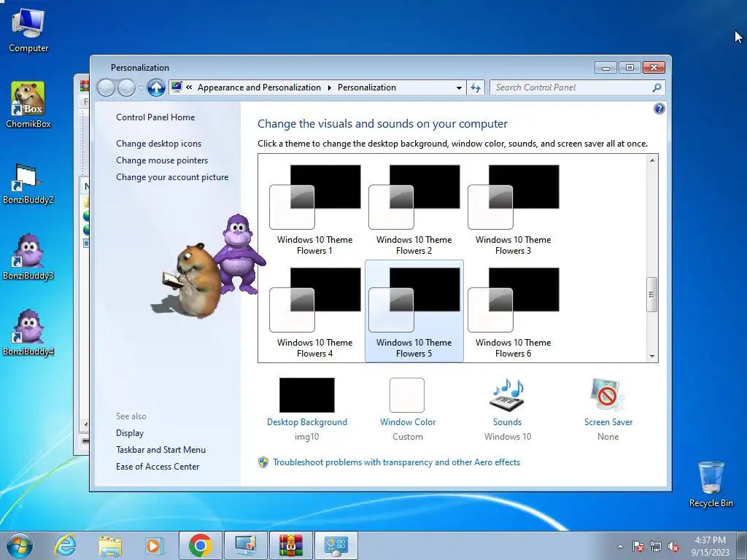The image size is (747, 560).
Task: Click the Sounds keyboard-and-notes icon
Action: pos(508,394)
